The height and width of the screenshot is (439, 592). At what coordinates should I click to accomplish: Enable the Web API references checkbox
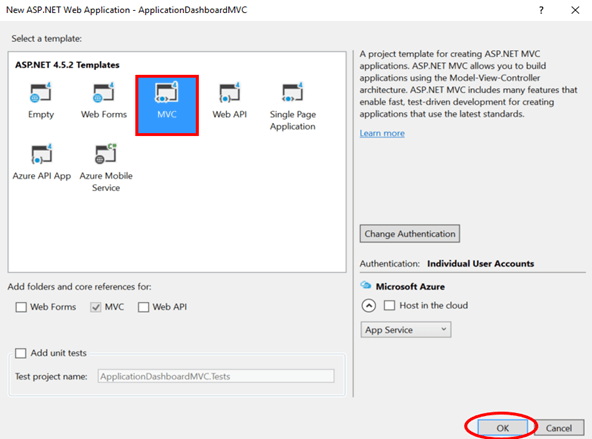(143, 307)
